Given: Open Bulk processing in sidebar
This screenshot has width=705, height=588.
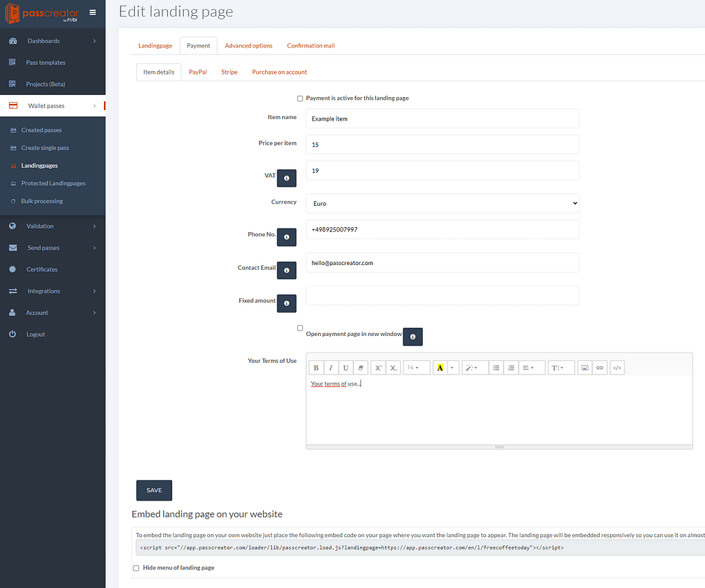Looking at the screenshot, I should coord(42,201).
